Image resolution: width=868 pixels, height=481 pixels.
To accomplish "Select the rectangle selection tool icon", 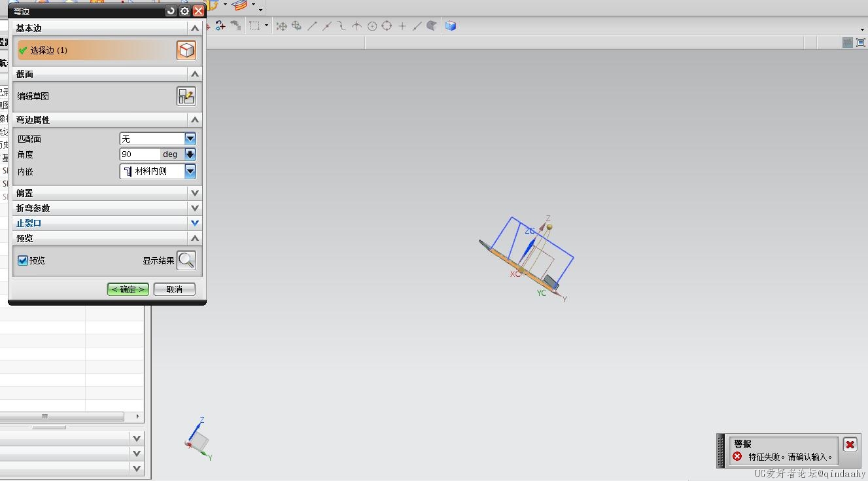I will 254,26.
